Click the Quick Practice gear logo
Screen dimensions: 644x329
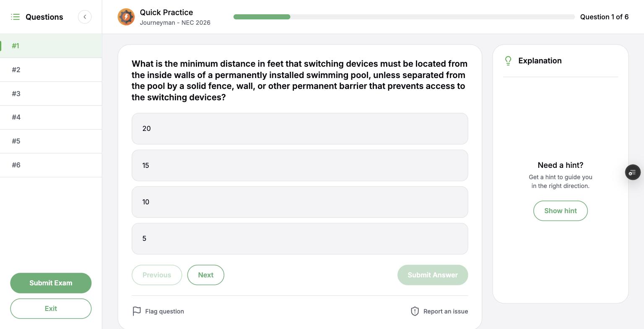click(126, 17)
